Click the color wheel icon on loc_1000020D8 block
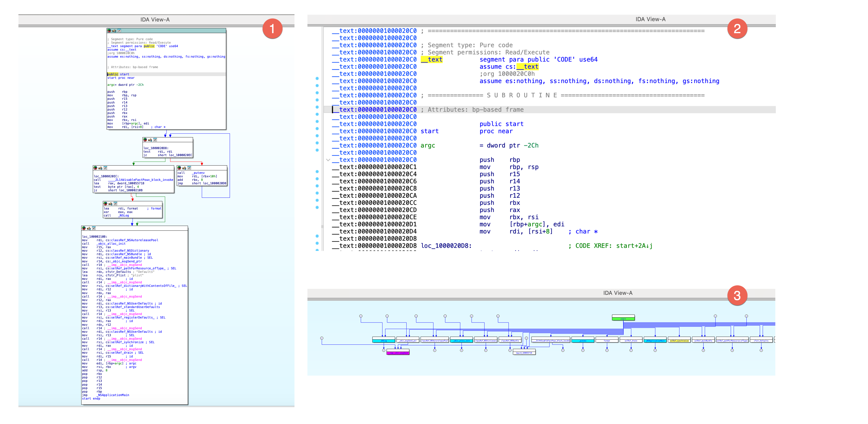The image size is (868, 424). pos(145,140)
